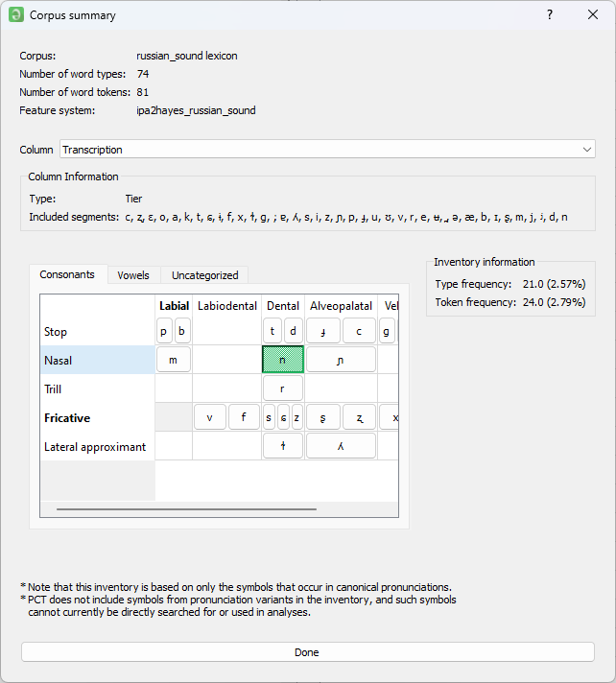The image size is (616, 683).
Task: Deselect the highlighted n segment
Action: [x=283, y=360]
